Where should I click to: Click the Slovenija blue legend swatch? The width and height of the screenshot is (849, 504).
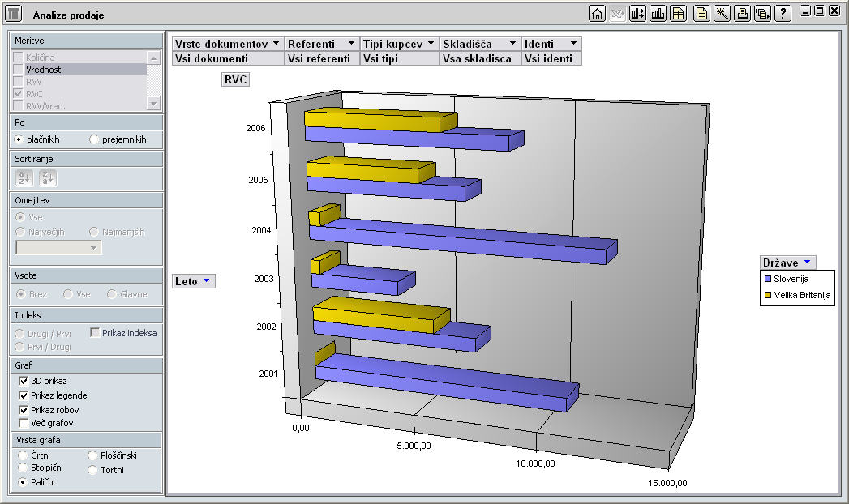(x=768, y=279)
